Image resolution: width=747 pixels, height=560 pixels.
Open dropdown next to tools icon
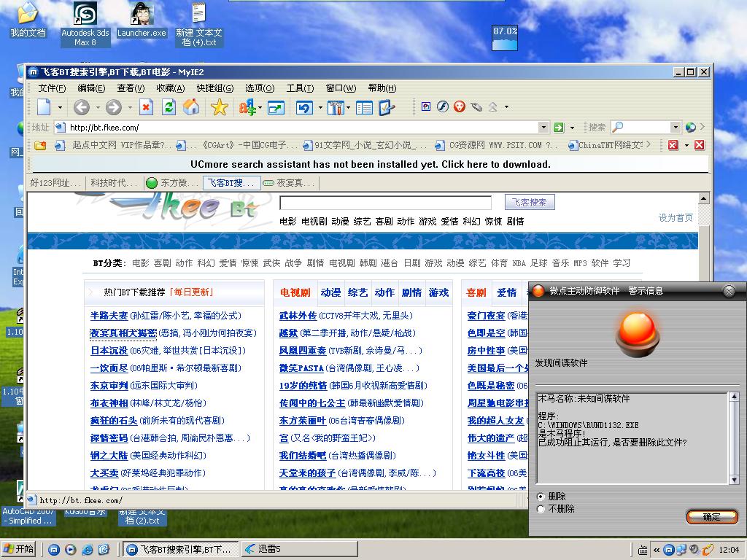point(348,108)
